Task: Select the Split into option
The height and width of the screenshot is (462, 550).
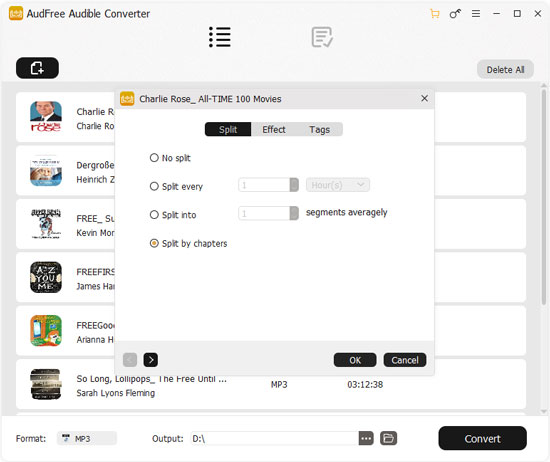Action: coord(173,215)
